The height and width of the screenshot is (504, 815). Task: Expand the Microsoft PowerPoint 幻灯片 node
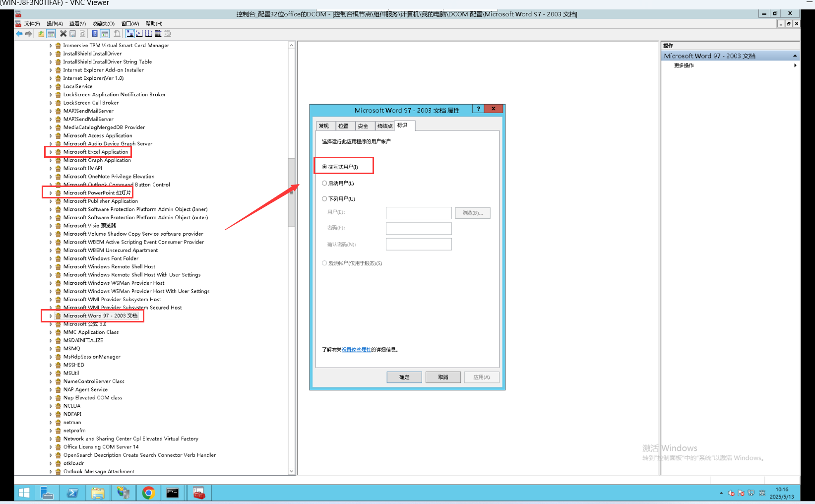pos(51,193)
